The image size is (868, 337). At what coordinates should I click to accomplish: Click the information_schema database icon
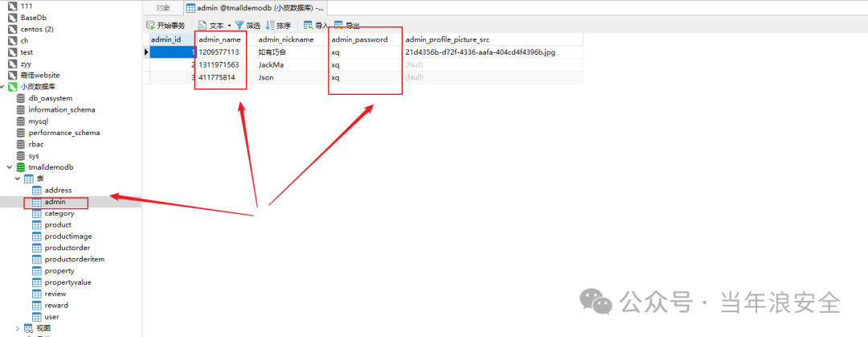(x=21, y=109)
